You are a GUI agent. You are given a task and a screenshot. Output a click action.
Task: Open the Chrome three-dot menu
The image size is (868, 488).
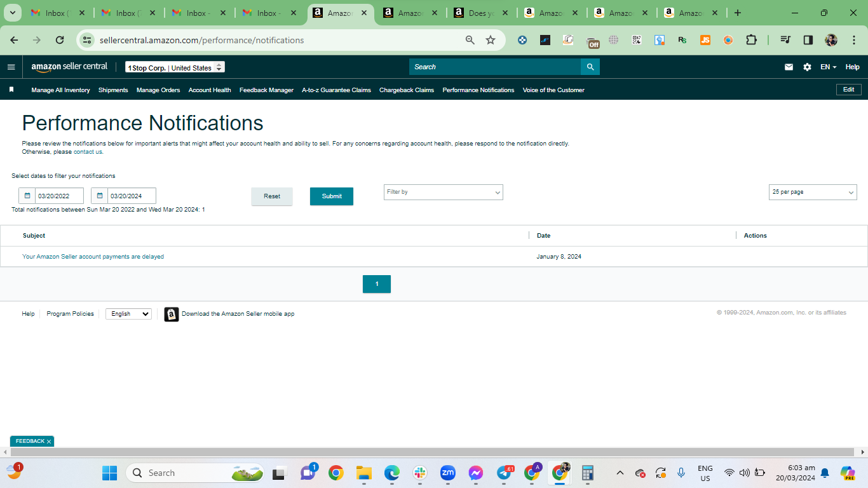[853, 40]
